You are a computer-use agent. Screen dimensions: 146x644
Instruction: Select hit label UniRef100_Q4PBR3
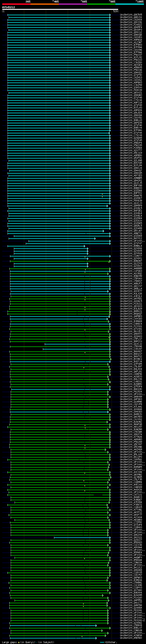(131, 316)
